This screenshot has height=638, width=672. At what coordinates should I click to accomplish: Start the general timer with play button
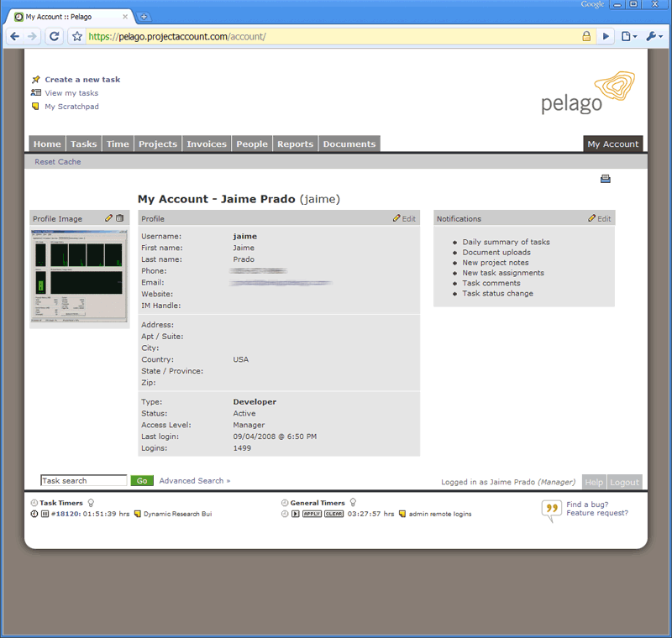point(296,514)
